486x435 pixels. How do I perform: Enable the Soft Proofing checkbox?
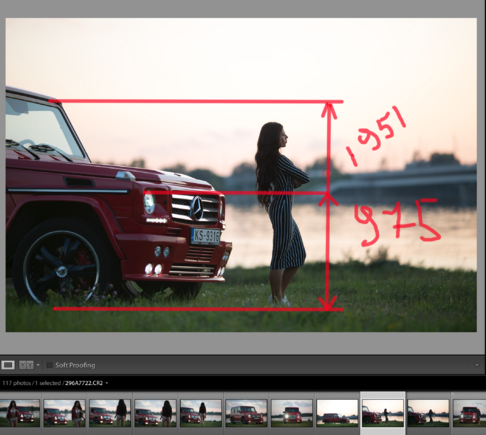click(50, 365)
